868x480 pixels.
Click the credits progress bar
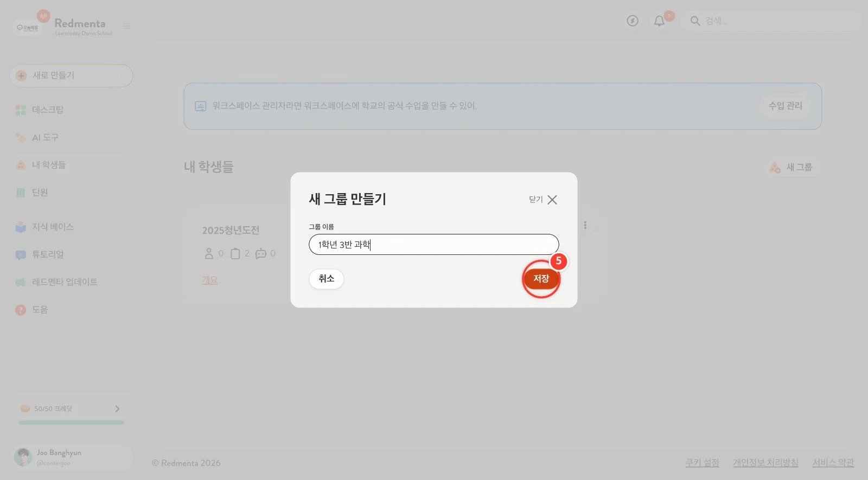pos(71,423)
